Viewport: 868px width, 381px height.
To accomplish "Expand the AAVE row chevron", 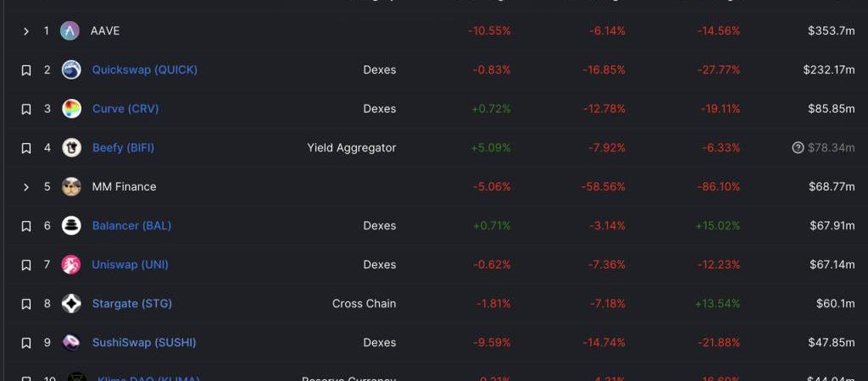I will click(26, 31).
